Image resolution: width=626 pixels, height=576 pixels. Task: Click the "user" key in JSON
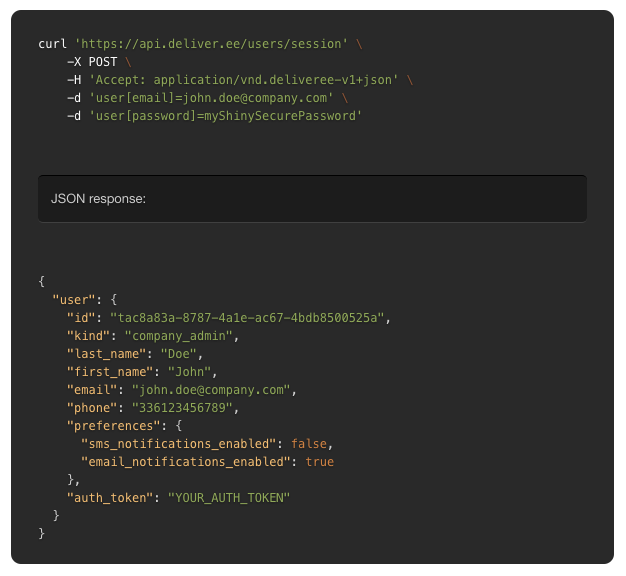point(74,299)
